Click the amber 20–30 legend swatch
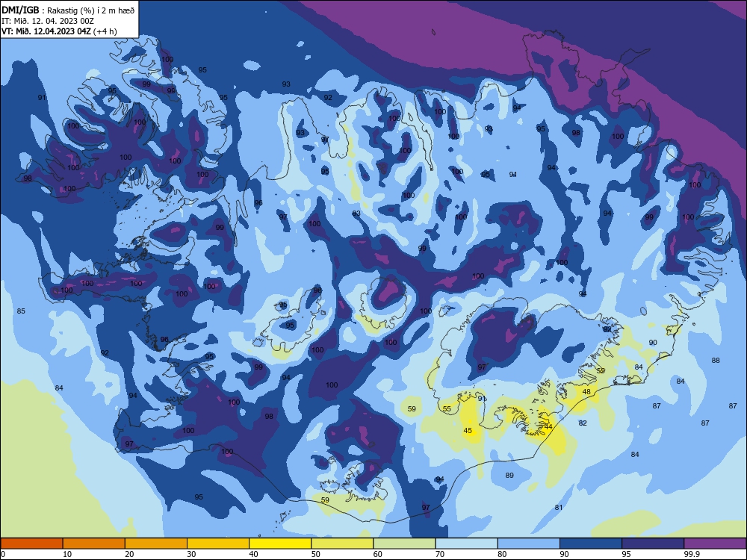 click(156, 544)
